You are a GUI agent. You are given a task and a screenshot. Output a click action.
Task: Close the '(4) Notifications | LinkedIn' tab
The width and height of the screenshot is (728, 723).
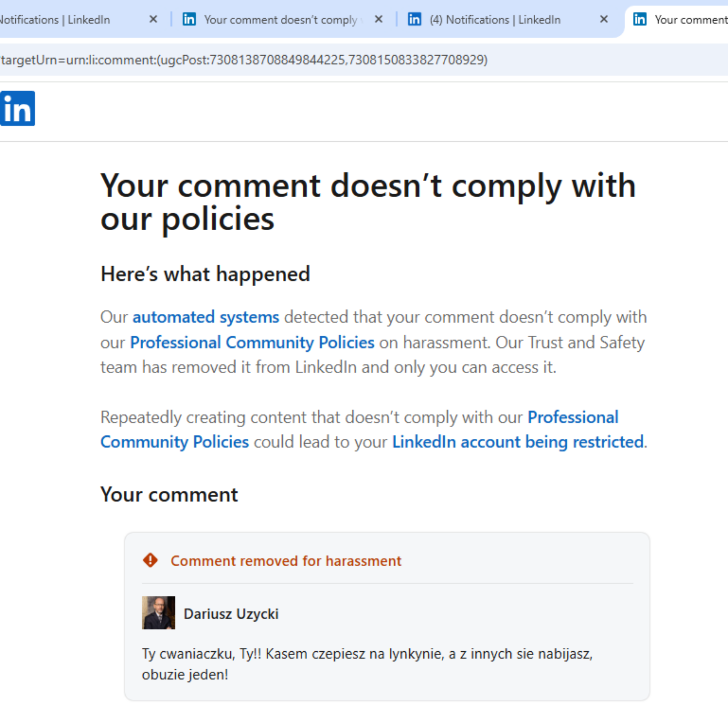point(604,19)
